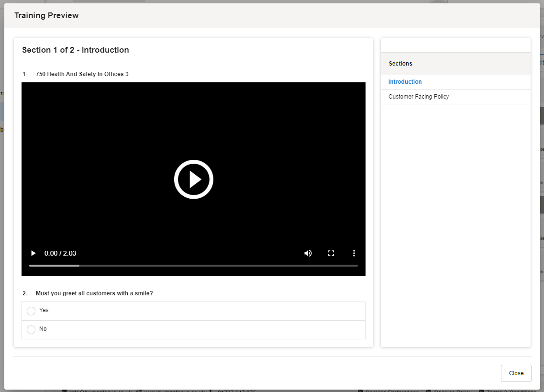The height and width of the screenshot is (392, 544).
Task: Open the Introduction section
Action: coord(405,82)
